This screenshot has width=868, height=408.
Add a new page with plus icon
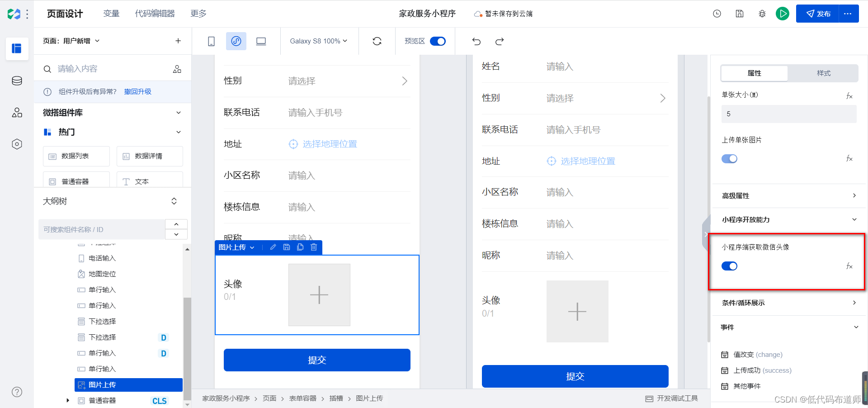pyautogui.click(x=178, y=41)
